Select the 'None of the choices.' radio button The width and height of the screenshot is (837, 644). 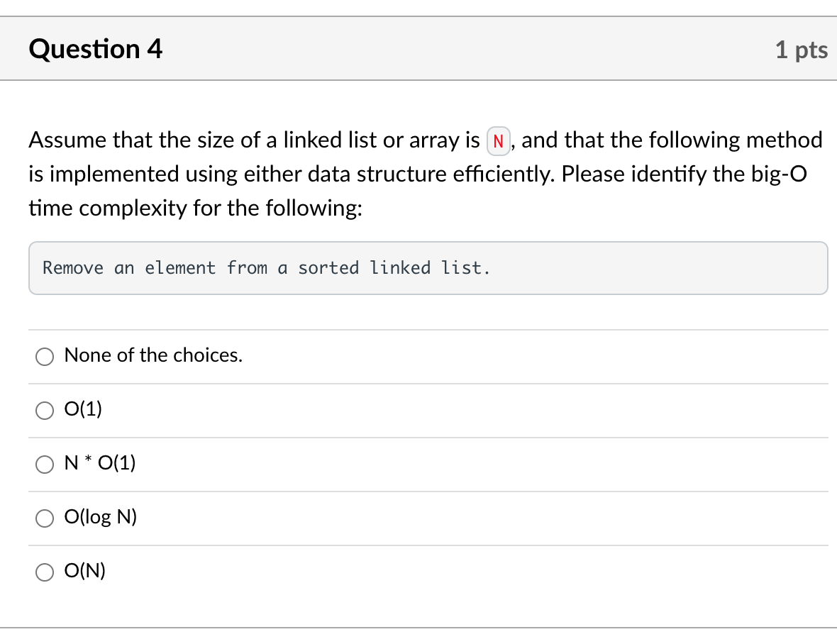[x=44, y=357]
